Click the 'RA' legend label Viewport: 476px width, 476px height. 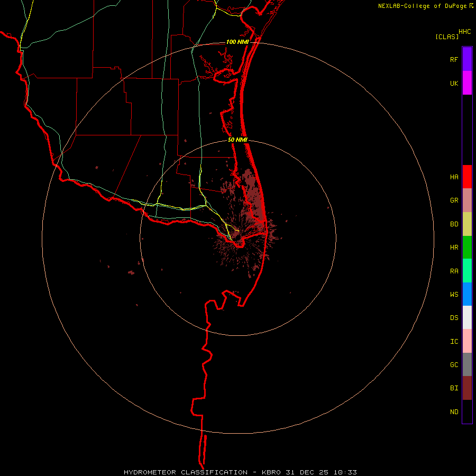pyautogui.click(x=454, y=271)
